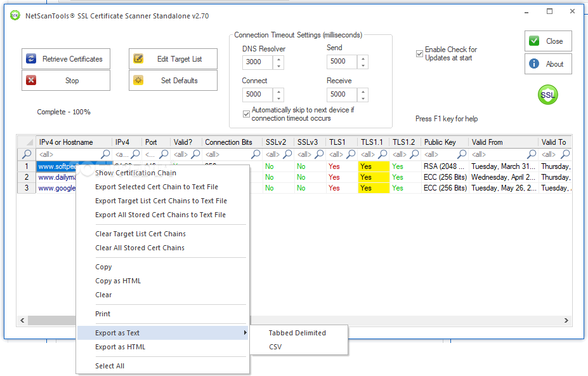Choose Clear All Stored Cert Chains
This screenshot has height=376, width=588.
[163, 248]
